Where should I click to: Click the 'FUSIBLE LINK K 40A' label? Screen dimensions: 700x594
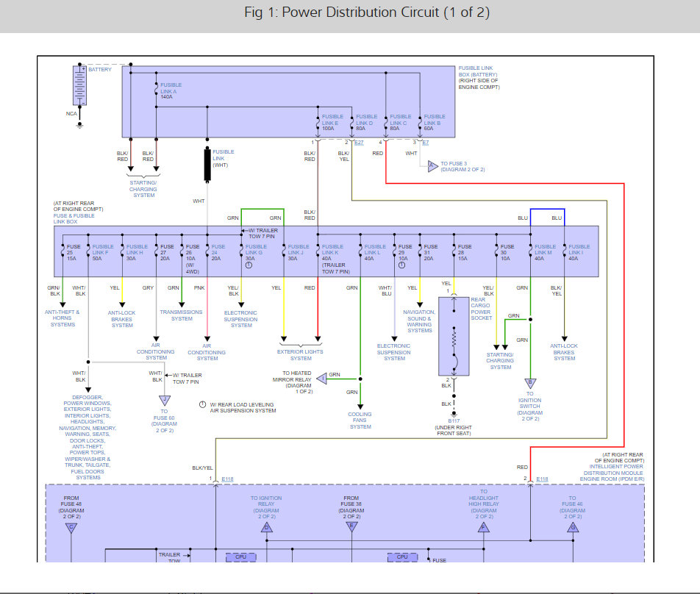(x=332, y=252)
